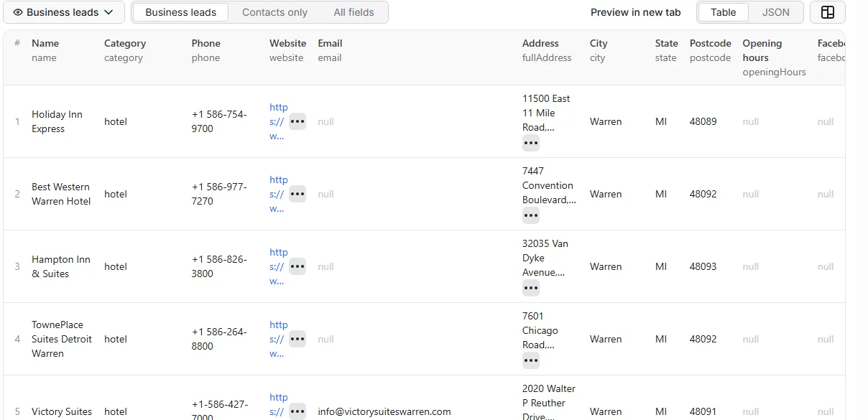Switch to the All fields tab
This screenshot has width=868, height=420.
354,12
